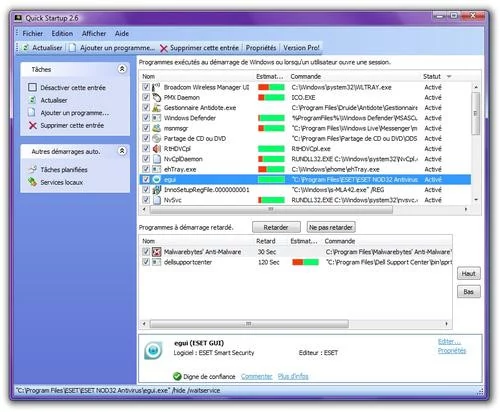Click the red X icon beside Supprimer cette entrée in Tâches
This screenshot has height=412, width=500.
[x=33, y=125]
